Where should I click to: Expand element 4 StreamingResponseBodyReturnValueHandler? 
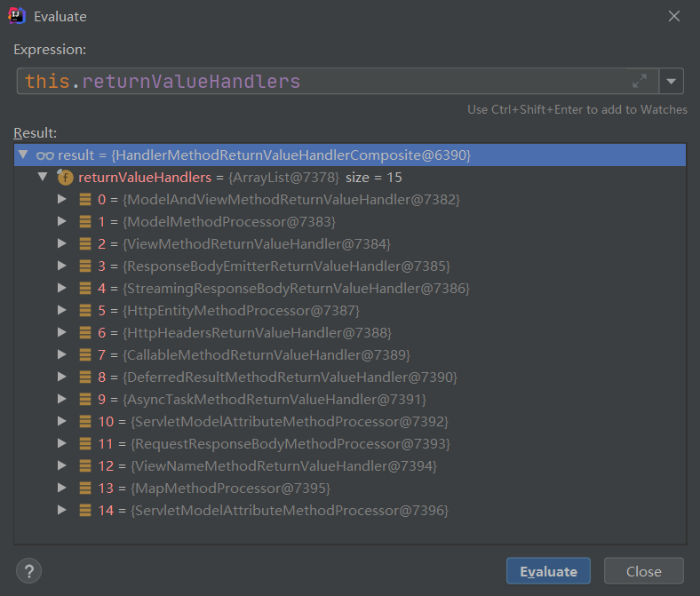(62, 288)
